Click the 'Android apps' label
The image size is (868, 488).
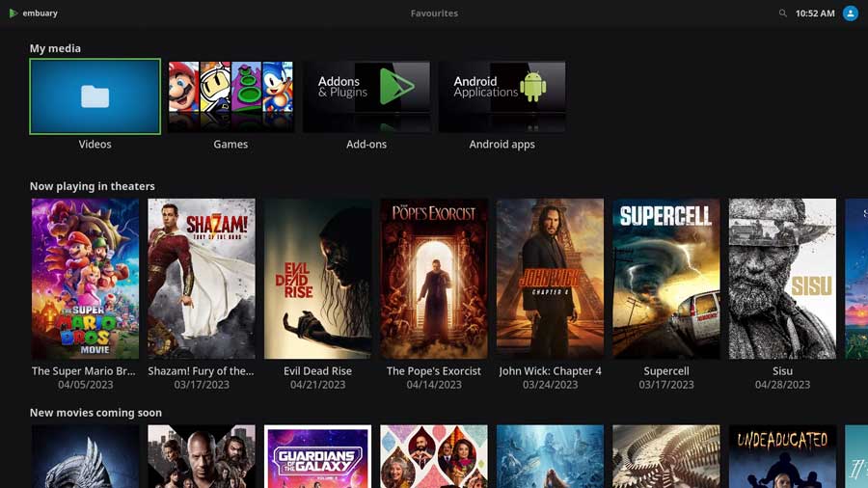[502, 144]
